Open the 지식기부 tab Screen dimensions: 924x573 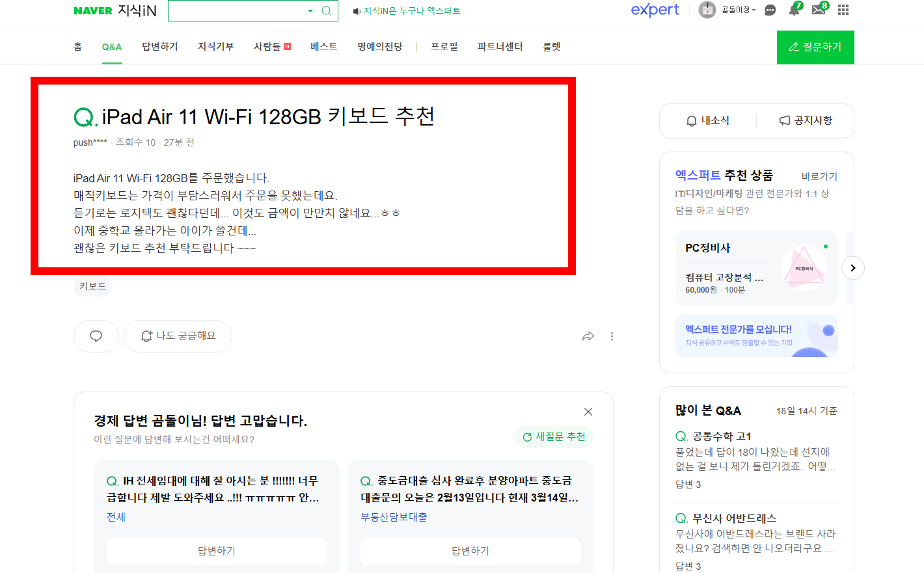point(216,47)
